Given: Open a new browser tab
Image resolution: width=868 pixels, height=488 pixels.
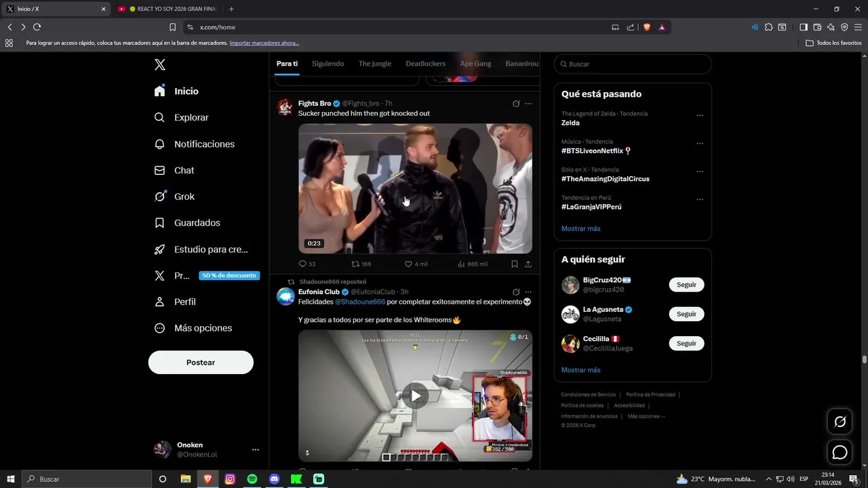Looking at the screenshot, I should pos(231,9).
